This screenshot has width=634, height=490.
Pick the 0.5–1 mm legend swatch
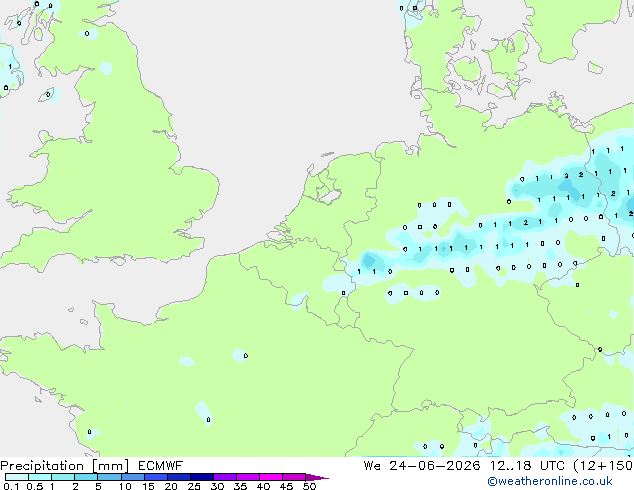point(40,477)
